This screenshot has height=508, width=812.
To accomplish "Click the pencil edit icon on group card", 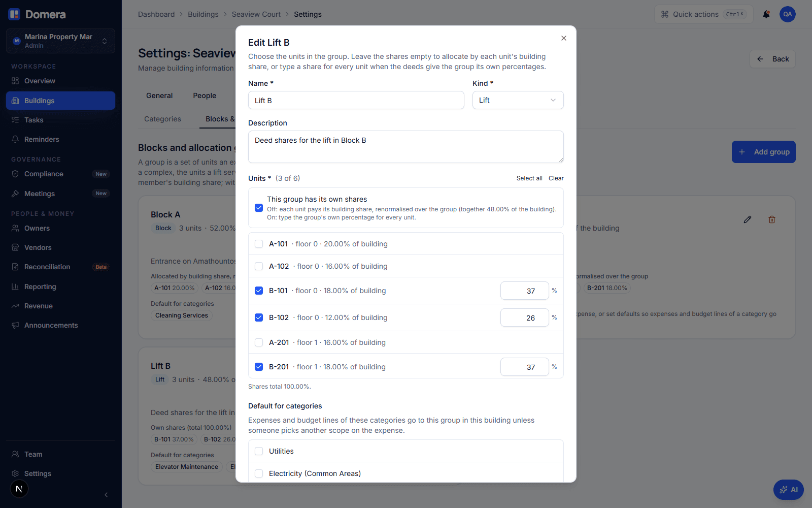I will pyautogui.click(x=748, y=219).
